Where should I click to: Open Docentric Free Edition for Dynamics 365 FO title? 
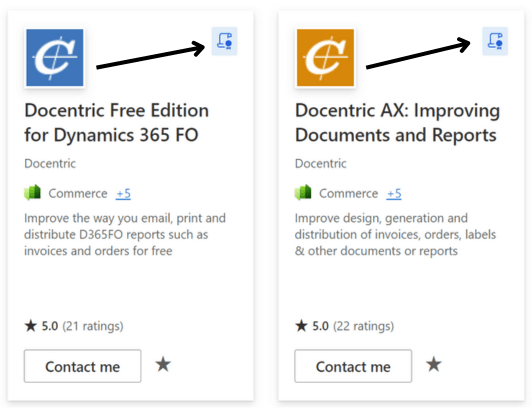(116, 122)
